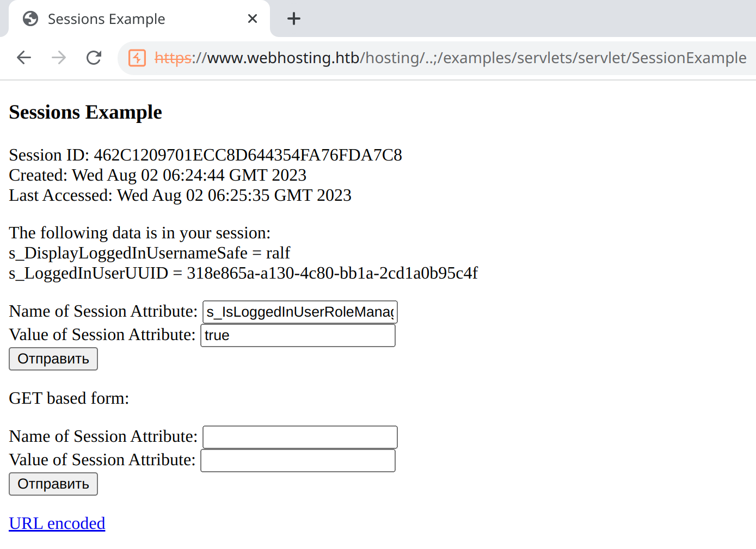Click the s_LoggedInUserUUID value line
Image resolution: width=756 pixels, height=549 pixels.
point(243,273)
